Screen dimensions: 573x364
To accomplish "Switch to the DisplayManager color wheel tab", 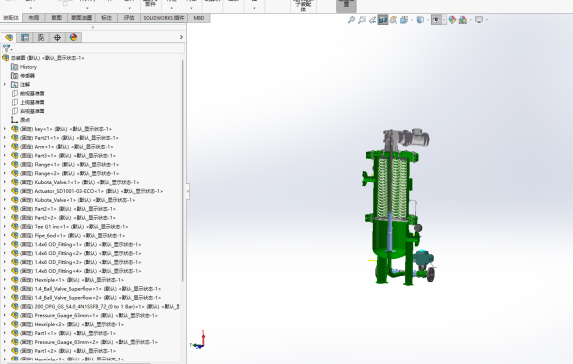I will click(x=73, y=37).
